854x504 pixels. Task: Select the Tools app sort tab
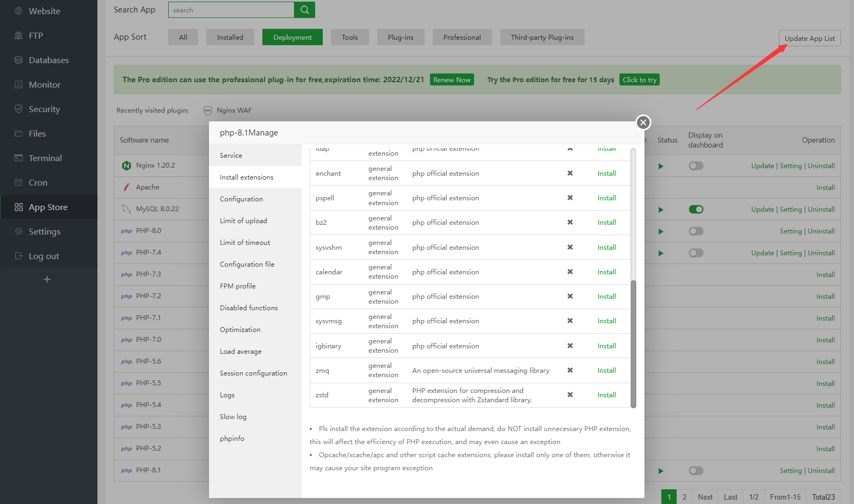349,37
